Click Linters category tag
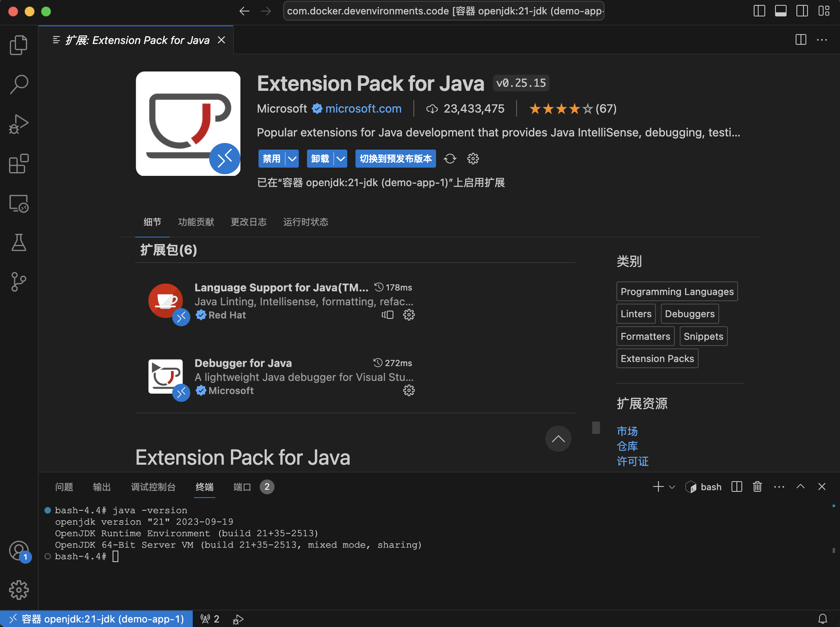The width and height of the screenshot is (840, 627). (636, 314)
